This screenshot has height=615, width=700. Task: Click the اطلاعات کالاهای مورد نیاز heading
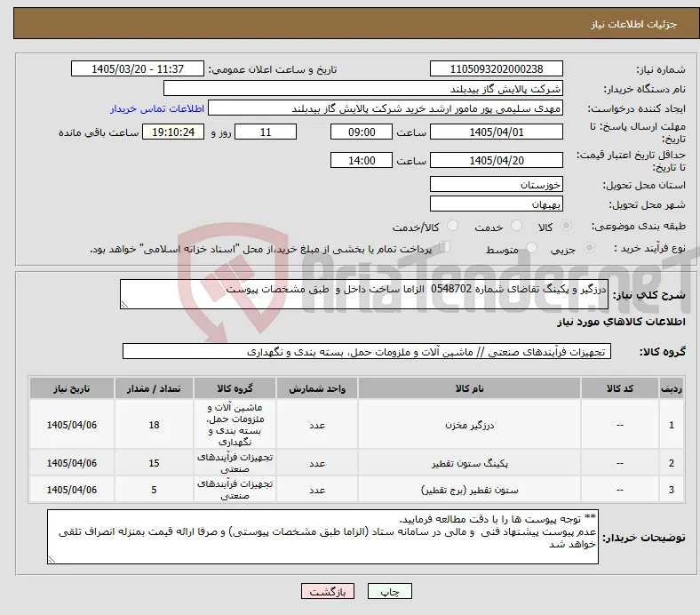point(621,322)
